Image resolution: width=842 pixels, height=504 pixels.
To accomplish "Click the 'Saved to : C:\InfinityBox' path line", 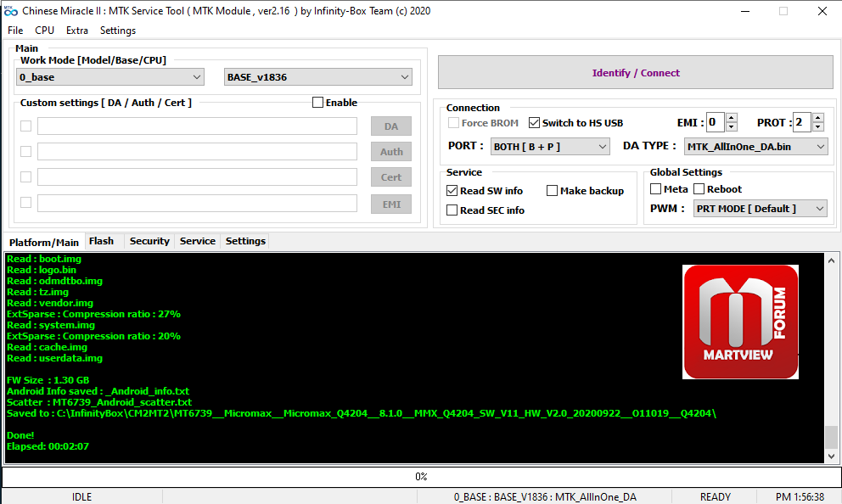I will click(x=362, y=413).
